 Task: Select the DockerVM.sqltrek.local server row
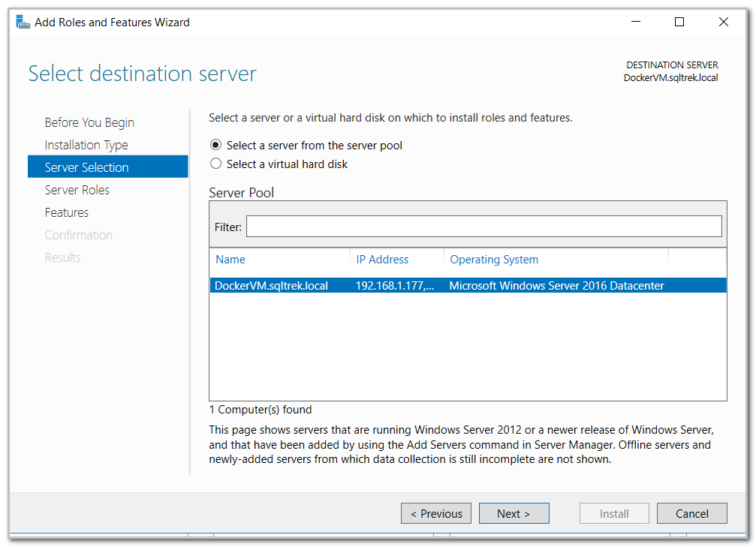click(271, 286)
